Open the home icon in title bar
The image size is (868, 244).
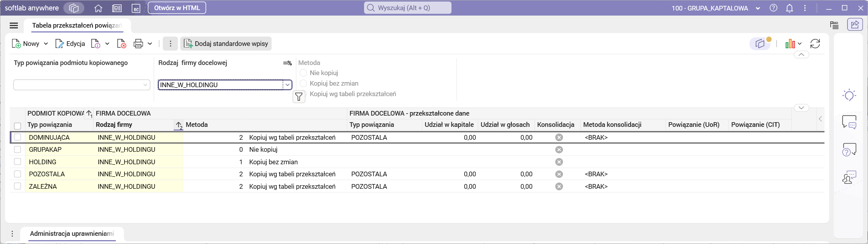[98, 8]
